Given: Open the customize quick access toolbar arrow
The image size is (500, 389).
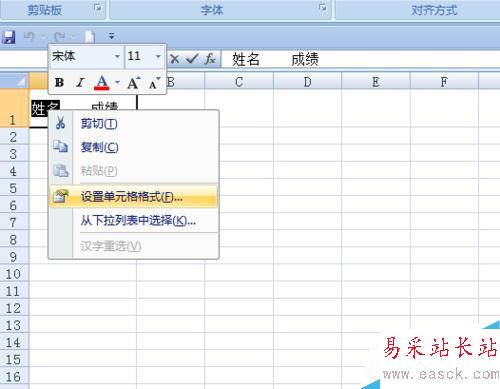Looking at the screenshot, I should [x=112, y=36].
